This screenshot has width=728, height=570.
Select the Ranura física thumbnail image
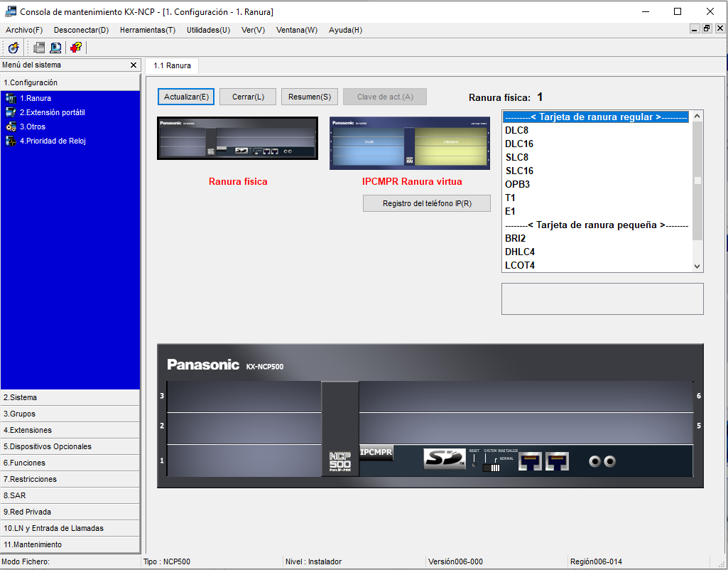tap(238, 139)
